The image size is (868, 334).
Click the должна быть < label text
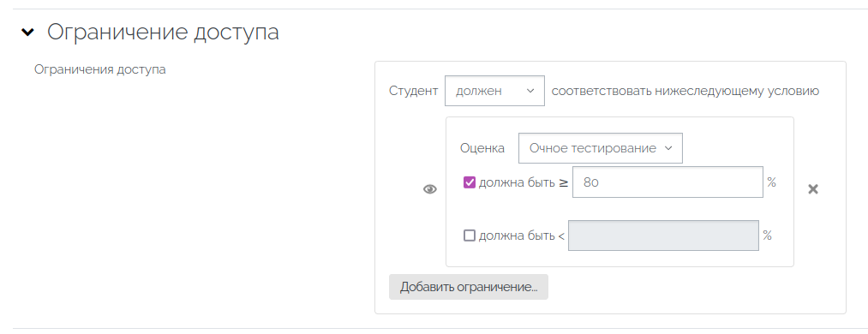(x=522, y=236)
